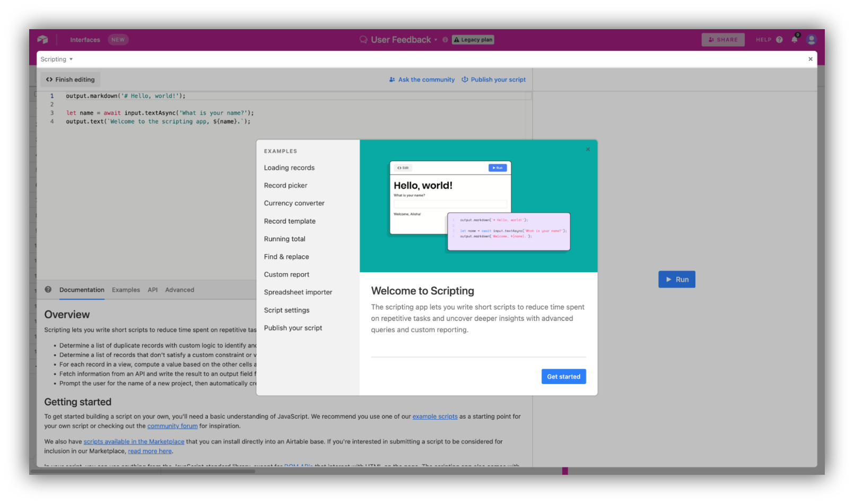
Task: Switch to the API tab
Action: (153, 290)
